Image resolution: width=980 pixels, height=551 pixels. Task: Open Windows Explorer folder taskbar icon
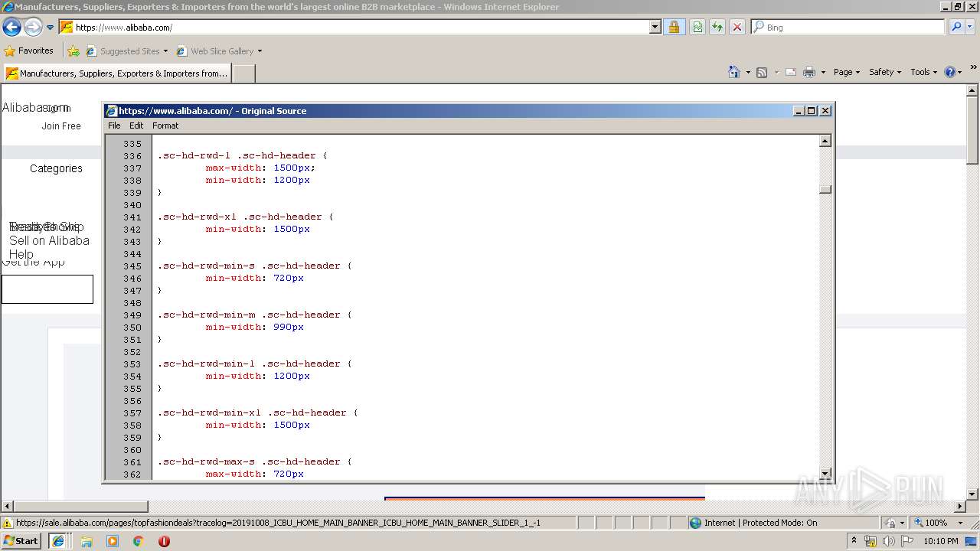87,541
